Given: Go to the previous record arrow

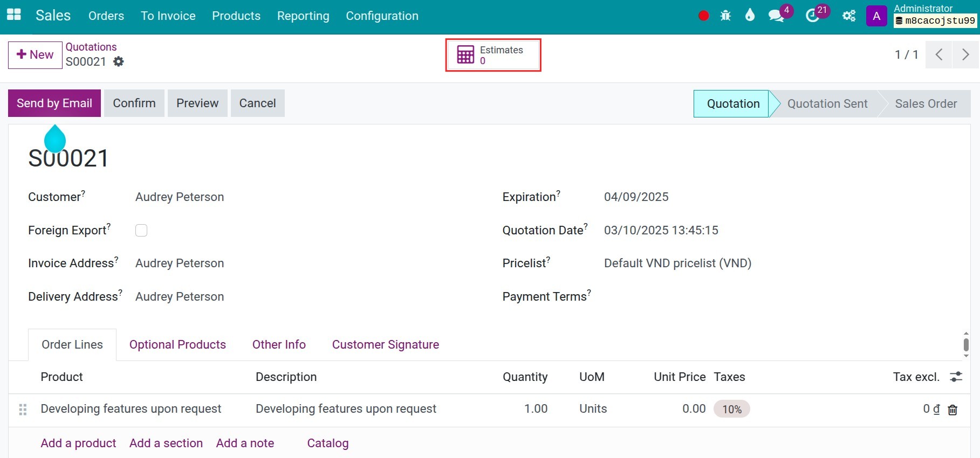Looking at the screenshot, I should coord(939,54).
